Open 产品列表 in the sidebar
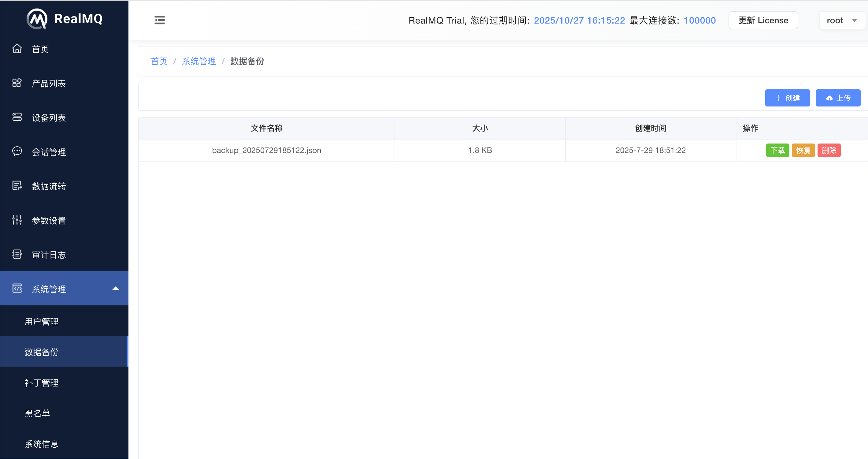The height and width of the screenshot is (459, 868). click(64, 83)
